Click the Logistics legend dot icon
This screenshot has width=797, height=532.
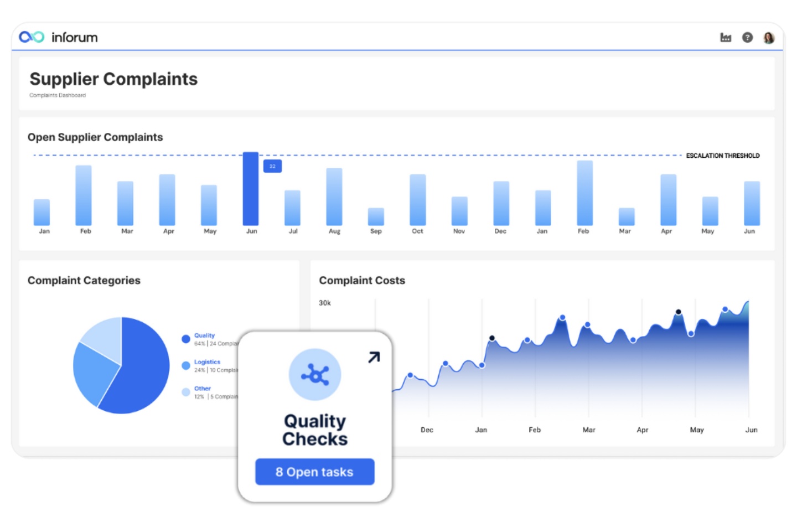[186, 365]
